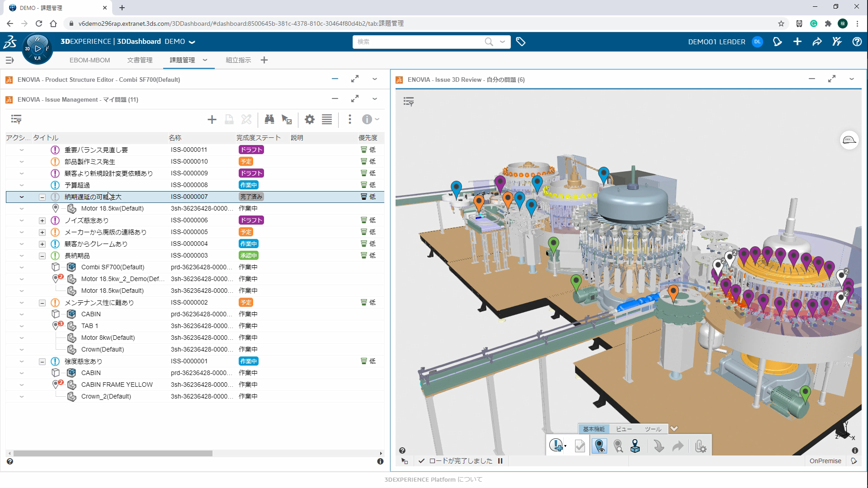
Task: Switch to the EBOM-MBOM tab
Action: (90, 60)
